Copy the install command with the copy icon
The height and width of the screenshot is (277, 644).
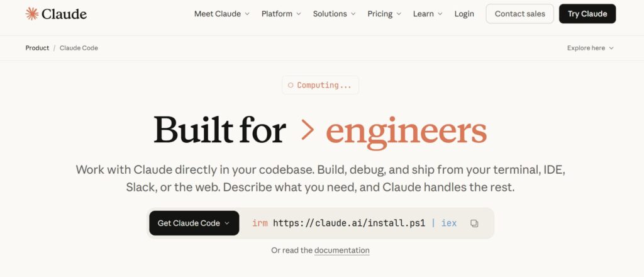coord(474,223)
